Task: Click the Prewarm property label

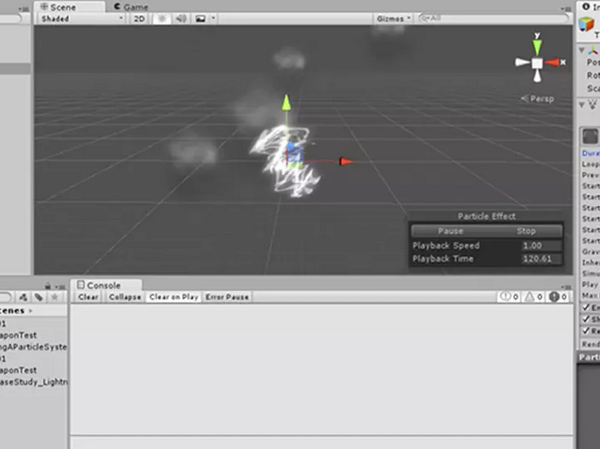Action: click(x=591, y=175)
